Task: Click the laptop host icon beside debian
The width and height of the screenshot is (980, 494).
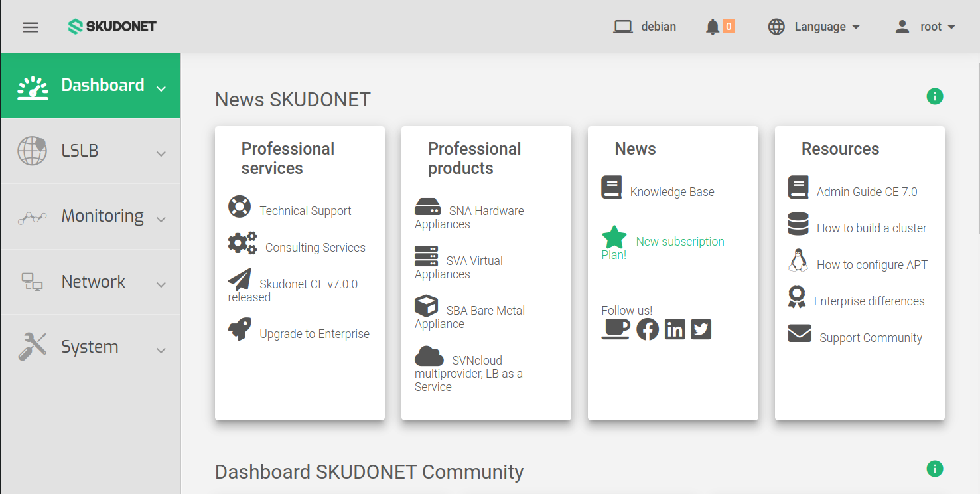Action: click(622, 27)
